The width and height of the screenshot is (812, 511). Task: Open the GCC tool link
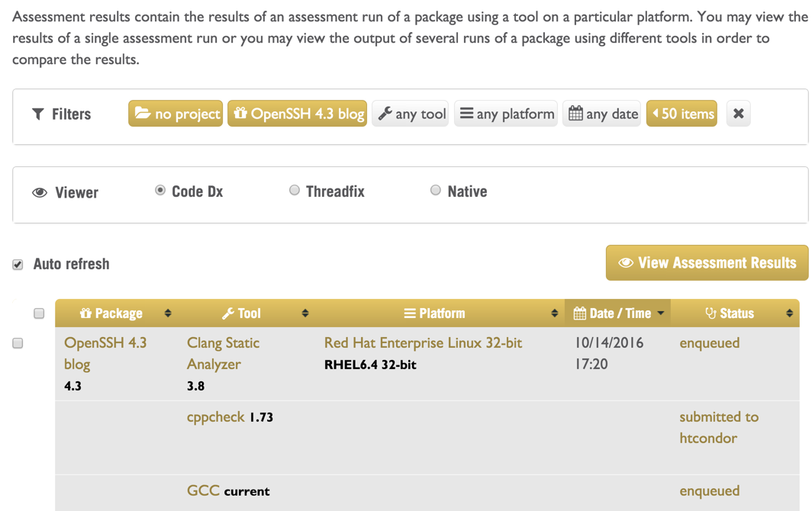pos(203,490)
